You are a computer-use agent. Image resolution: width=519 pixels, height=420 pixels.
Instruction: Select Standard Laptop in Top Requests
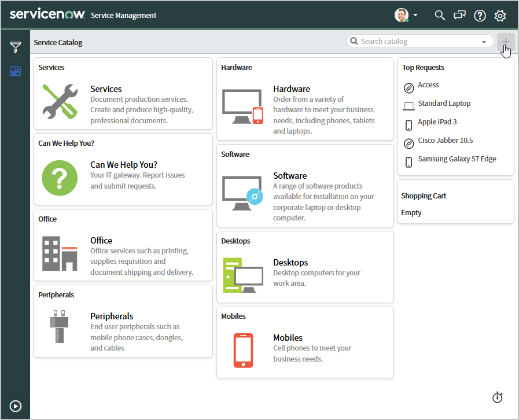(x=444, y=104)
